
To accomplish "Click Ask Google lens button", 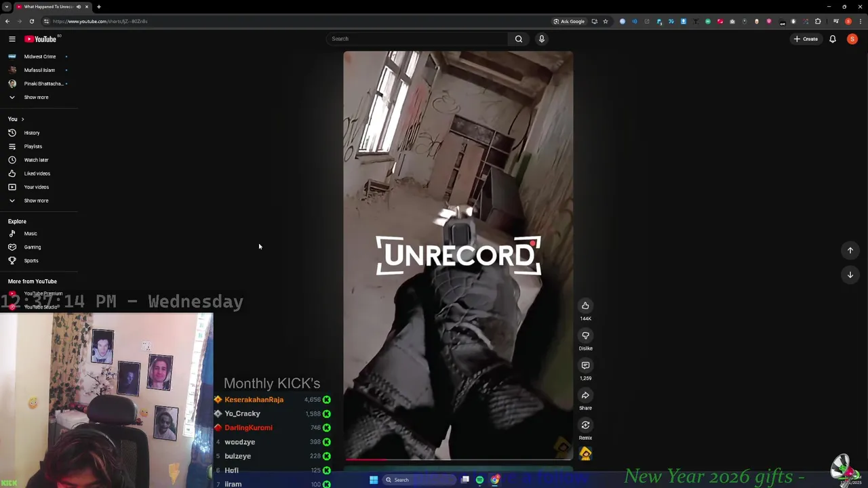I will tap(569, 21).
